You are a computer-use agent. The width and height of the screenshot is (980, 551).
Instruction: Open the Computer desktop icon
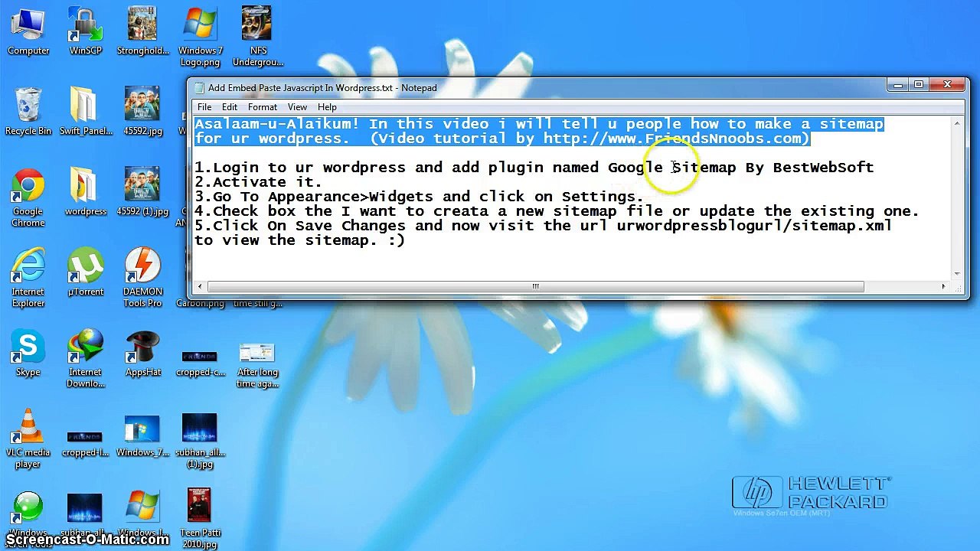[x=28, y=32]
